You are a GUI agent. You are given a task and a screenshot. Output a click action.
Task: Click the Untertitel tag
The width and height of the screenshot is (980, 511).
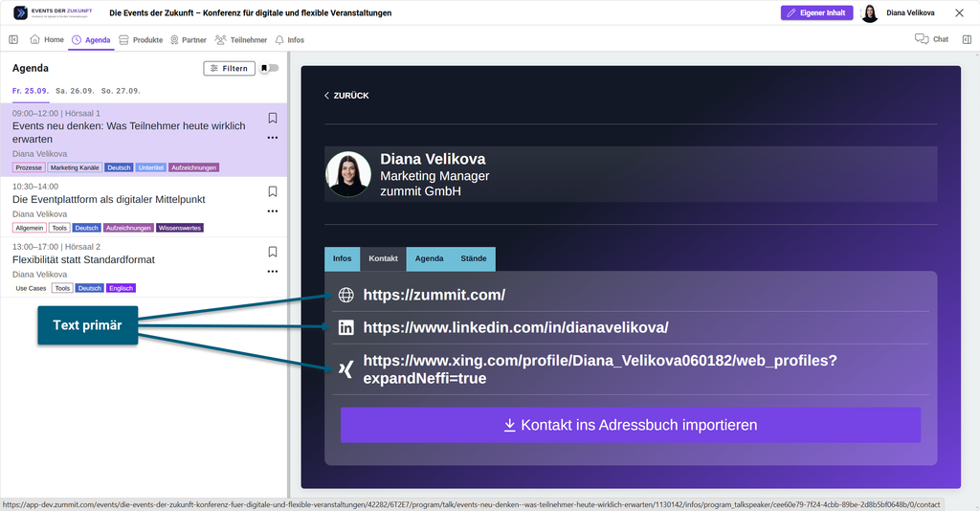[150, 167]
